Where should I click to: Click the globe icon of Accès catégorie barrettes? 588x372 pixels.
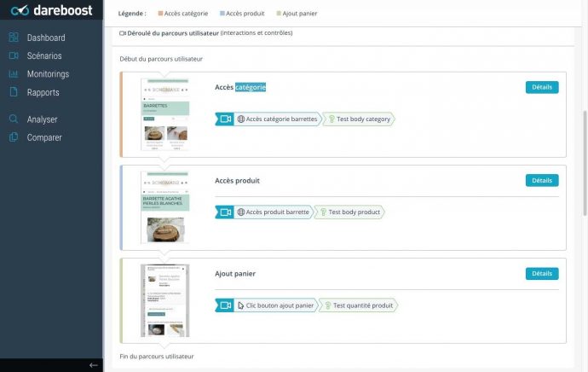click(x=241, y=119)
